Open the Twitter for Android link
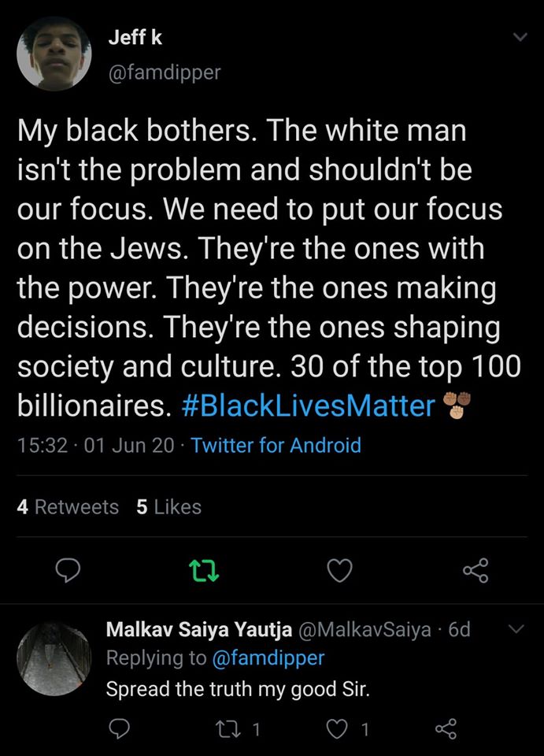Screen dimensions: 544x756 [x=276, y=445]
